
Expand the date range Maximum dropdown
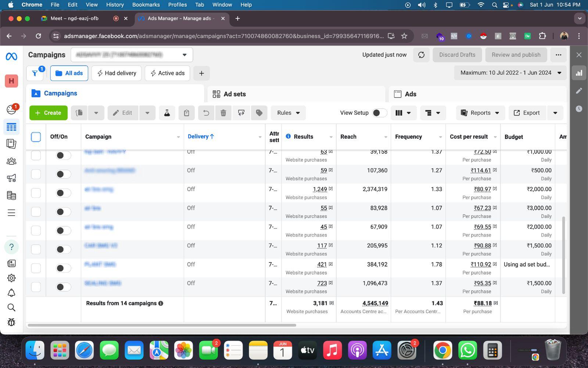click(x=510, y=73)
